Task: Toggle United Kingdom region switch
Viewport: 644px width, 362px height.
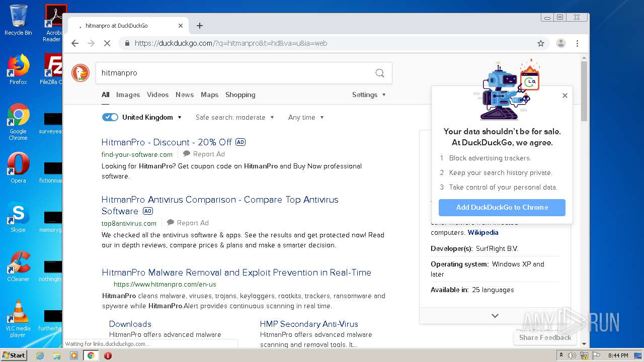Action: pos(110,117)
